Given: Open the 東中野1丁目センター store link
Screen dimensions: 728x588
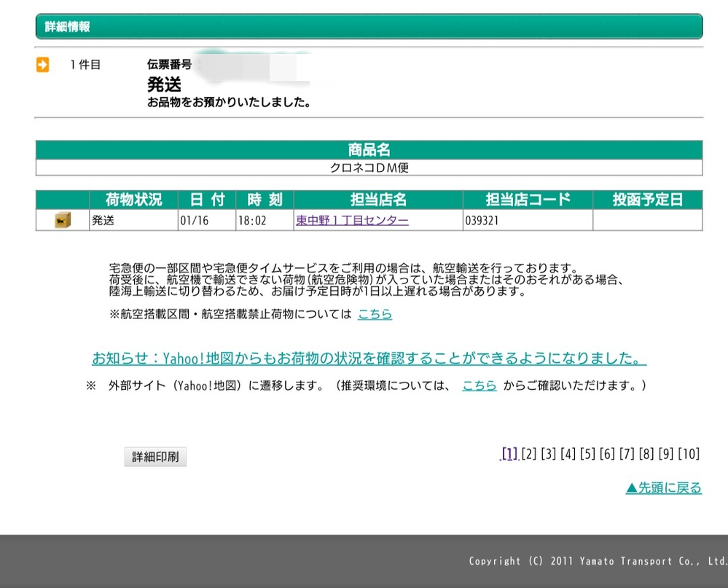Looking at the screenshot, I should coord(352,220).
